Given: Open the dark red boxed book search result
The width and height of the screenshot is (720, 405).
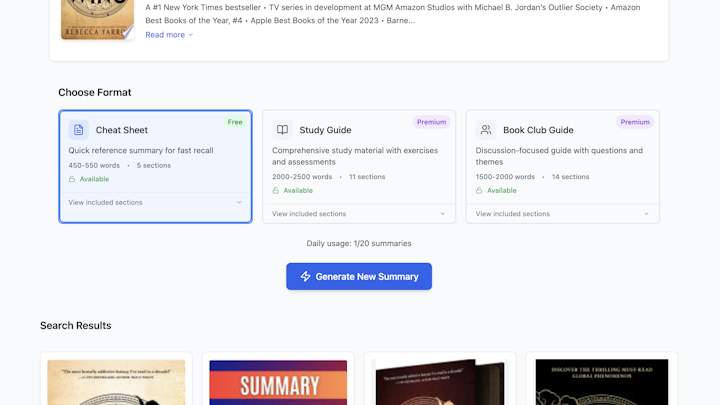Looking at the screenshot, I should (x=440, y=382).
